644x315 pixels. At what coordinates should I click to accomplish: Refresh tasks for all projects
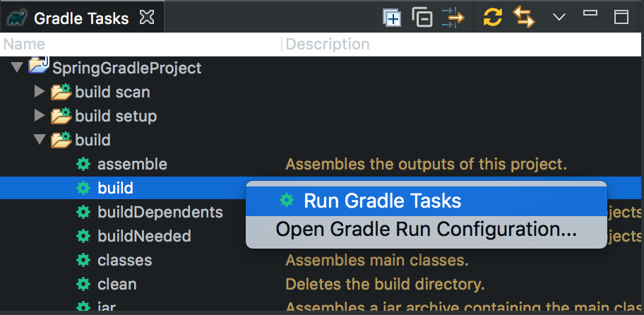(x=492, y=18)
